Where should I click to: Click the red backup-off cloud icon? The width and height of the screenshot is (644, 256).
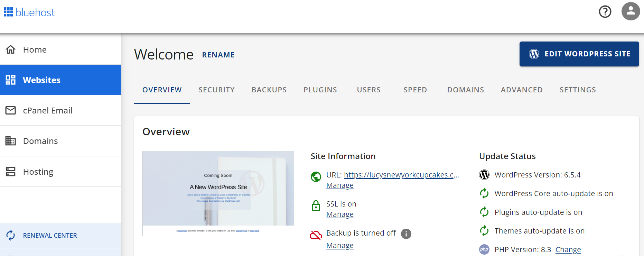point(316,235)
